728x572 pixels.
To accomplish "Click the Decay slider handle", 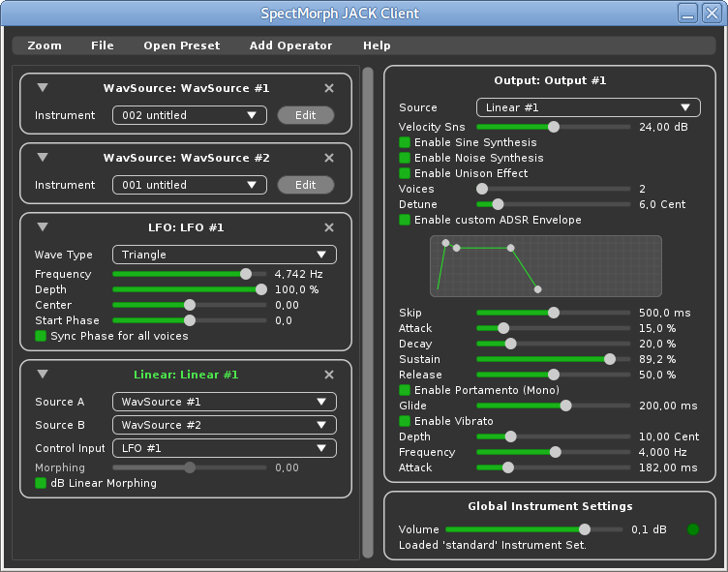I will (x=510, y=344).
